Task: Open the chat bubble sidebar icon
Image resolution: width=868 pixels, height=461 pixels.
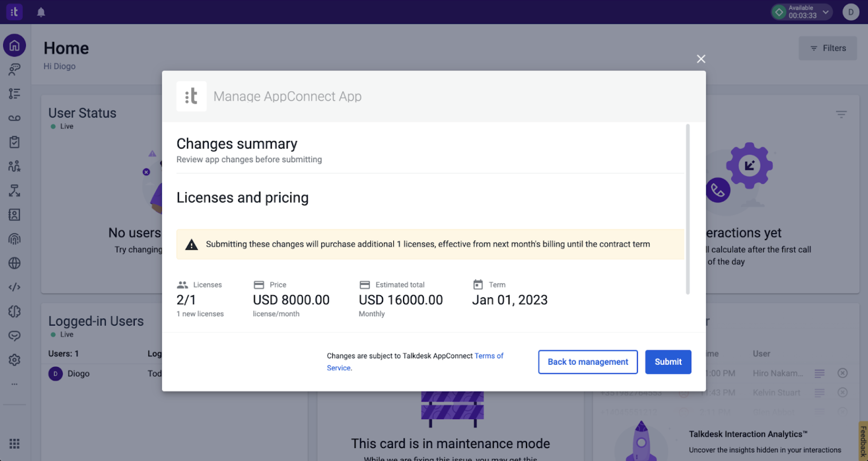Action: [x=14, y=336]
